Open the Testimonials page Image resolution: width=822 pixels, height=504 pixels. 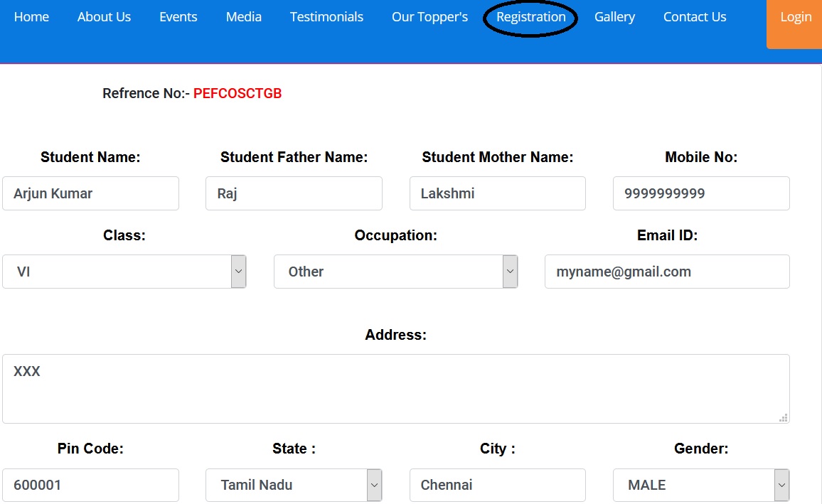point(326,17)
